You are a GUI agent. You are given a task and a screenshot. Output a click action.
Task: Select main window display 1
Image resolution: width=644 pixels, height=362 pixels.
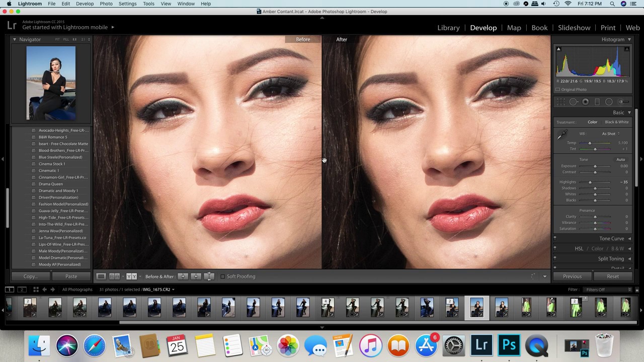point(10,290)
